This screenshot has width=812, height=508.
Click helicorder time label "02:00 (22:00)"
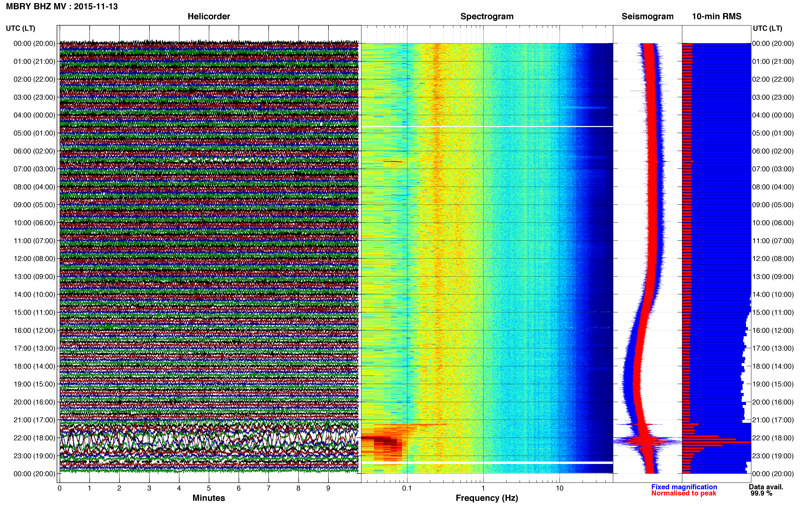pos(34,79)
